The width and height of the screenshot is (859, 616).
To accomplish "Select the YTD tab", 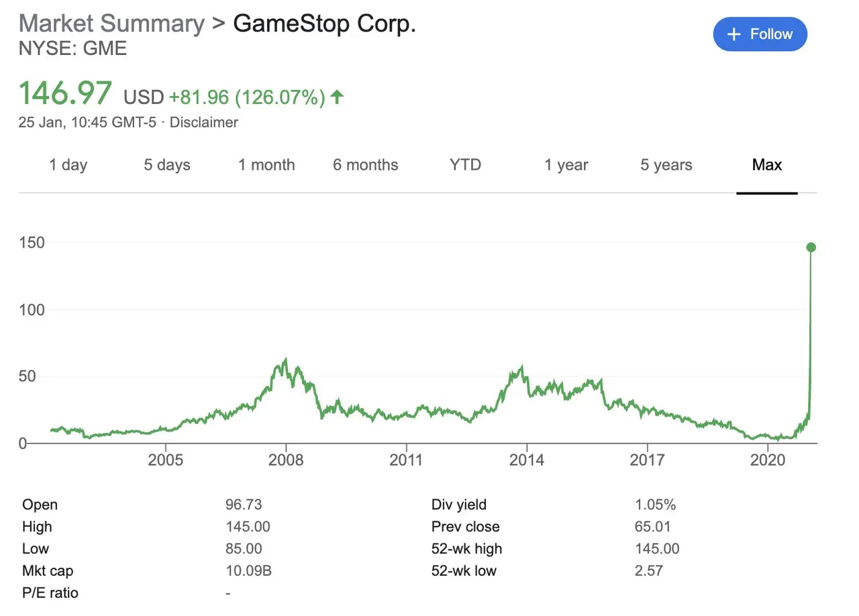I will [x=465, y=165].
